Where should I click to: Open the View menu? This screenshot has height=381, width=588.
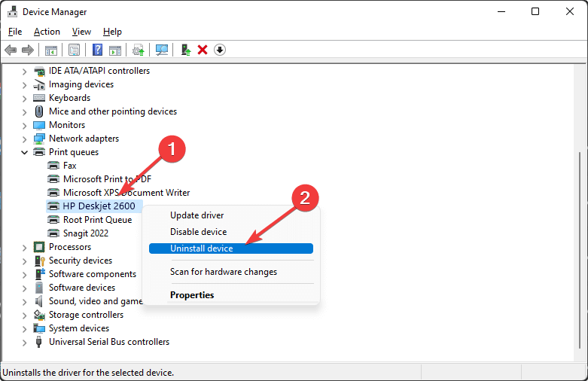point(81,32)
